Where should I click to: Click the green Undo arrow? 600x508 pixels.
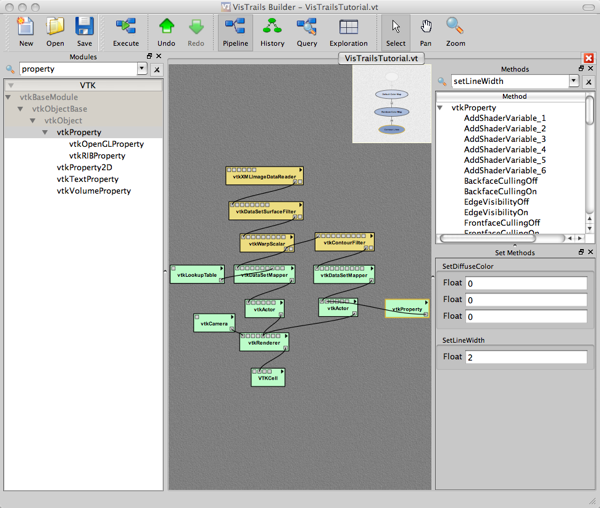[166, 28]
